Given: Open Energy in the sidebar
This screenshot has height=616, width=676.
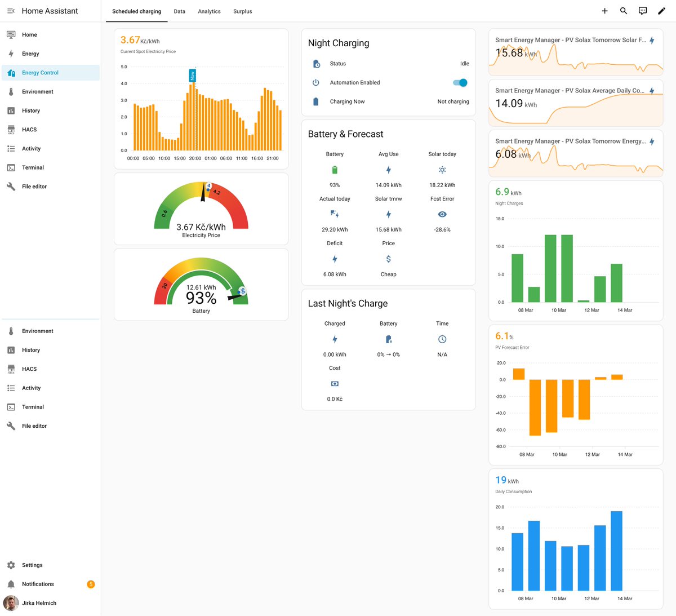Looking at the screenshot, I should click(51, 54).
